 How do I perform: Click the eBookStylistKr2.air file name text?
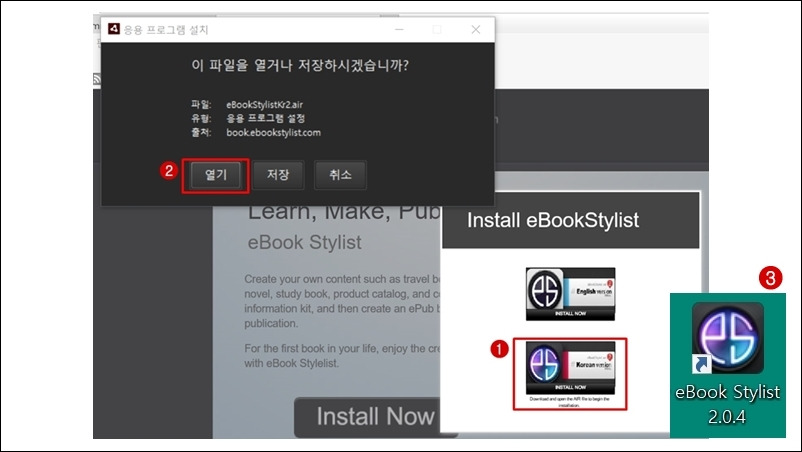tap(264, 105)
